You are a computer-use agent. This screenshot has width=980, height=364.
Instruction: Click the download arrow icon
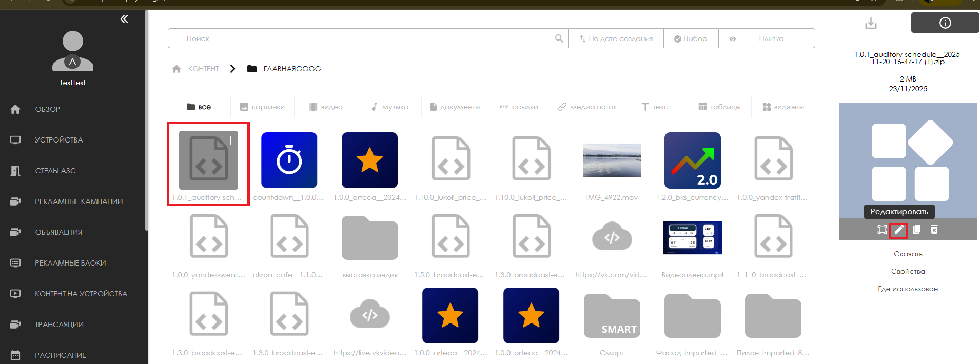pyautogui.click(x=871, y=23)
